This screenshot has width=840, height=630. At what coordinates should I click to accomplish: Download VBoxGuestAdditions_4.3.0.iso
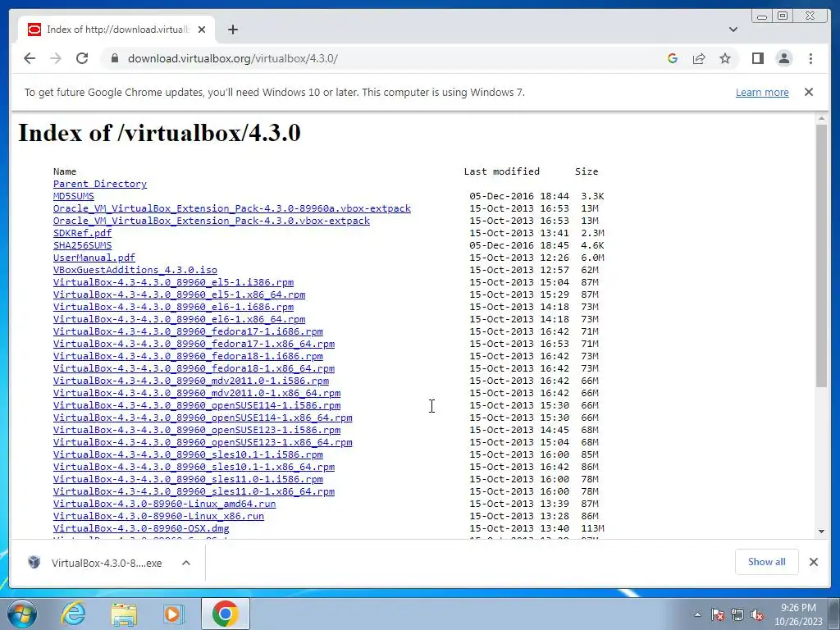coord(135,270)
